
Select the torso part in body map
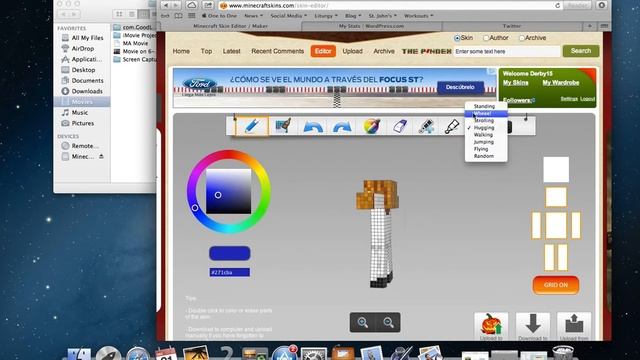[556, 225]
